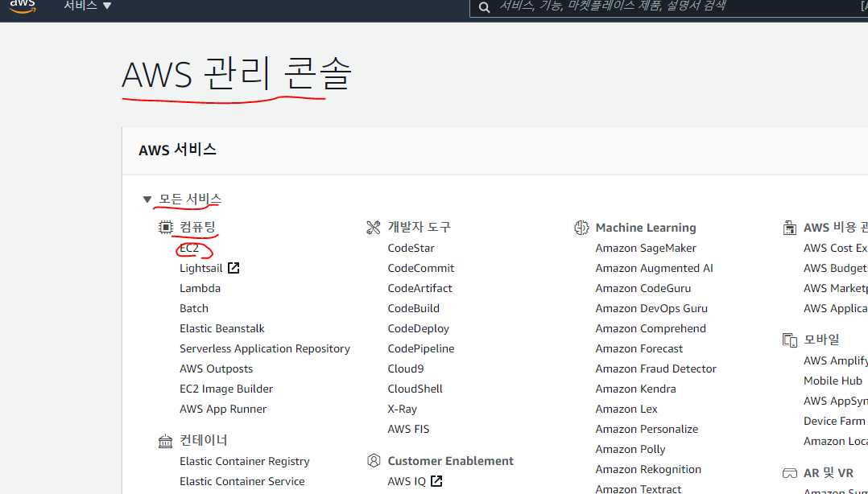Open Amazon Personalize
Screen dimensions: 868x494
tap(647, 430)
